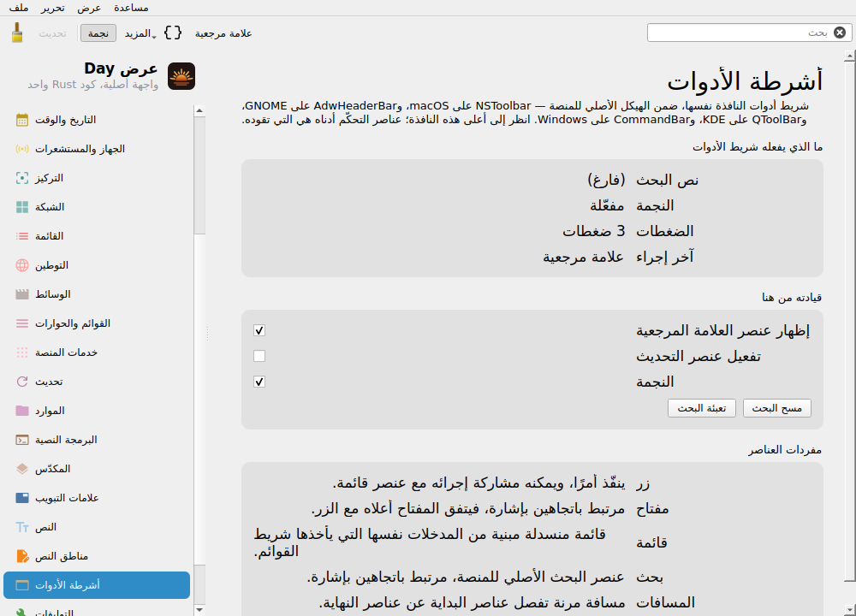
Task: Click the آخر إجراء row label
Action: click(665, 257)
